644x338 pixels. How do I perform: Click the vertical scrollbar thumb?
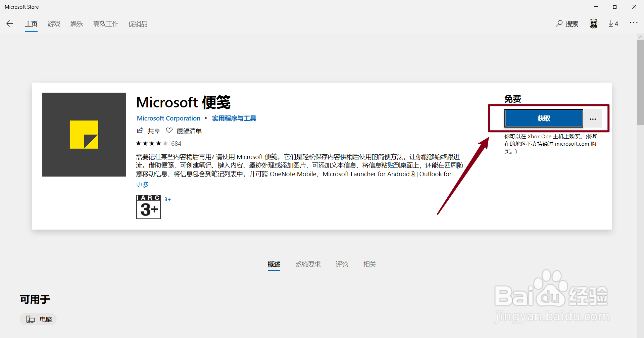coord(641,83)
